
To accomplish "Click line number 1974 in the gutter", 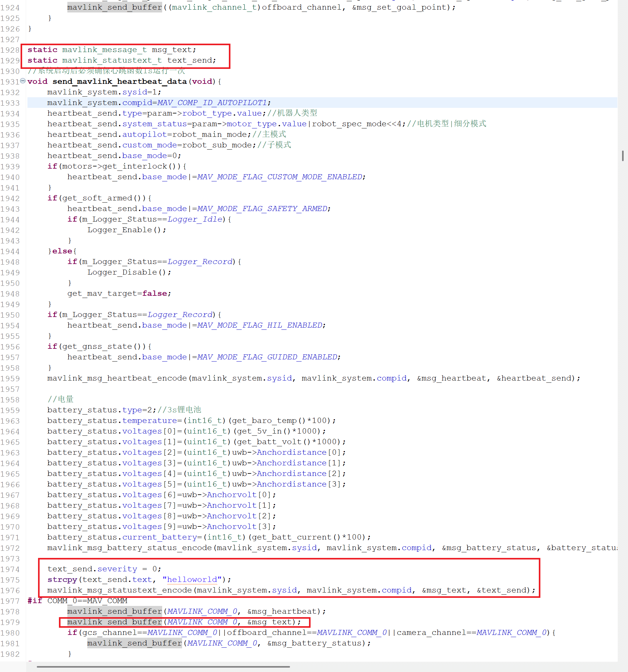I will [x=10, y=569].
